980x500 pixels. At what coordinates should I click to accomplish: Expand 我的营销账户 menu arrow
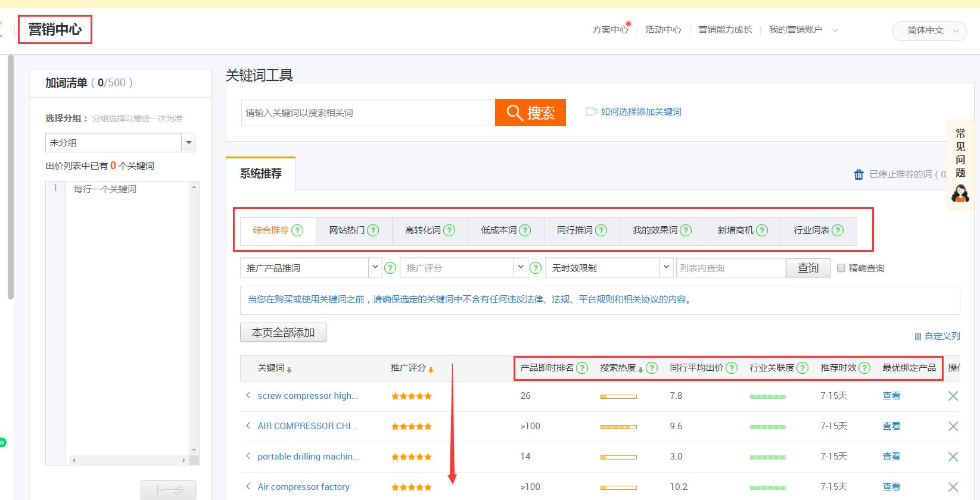pos(835,30)
